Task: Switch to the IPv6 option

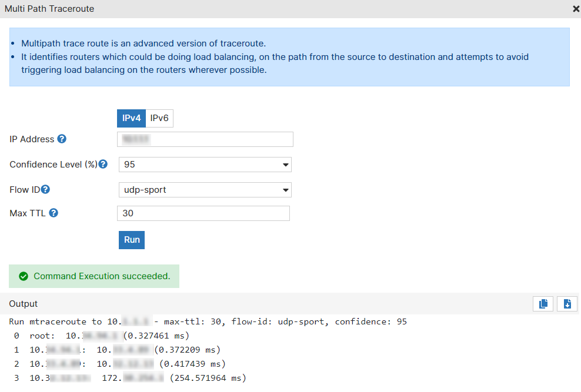Action: [159, 118]
